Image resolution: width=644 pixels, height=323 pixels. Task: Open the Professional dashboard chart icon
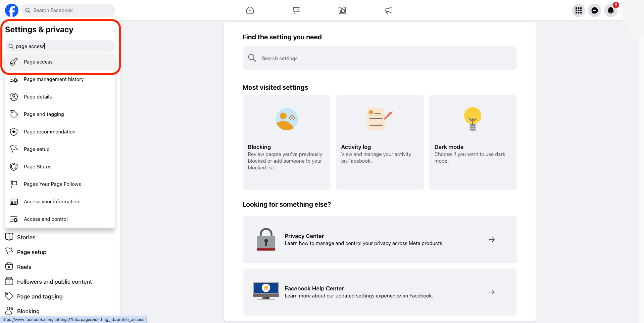tap(342, 10)
